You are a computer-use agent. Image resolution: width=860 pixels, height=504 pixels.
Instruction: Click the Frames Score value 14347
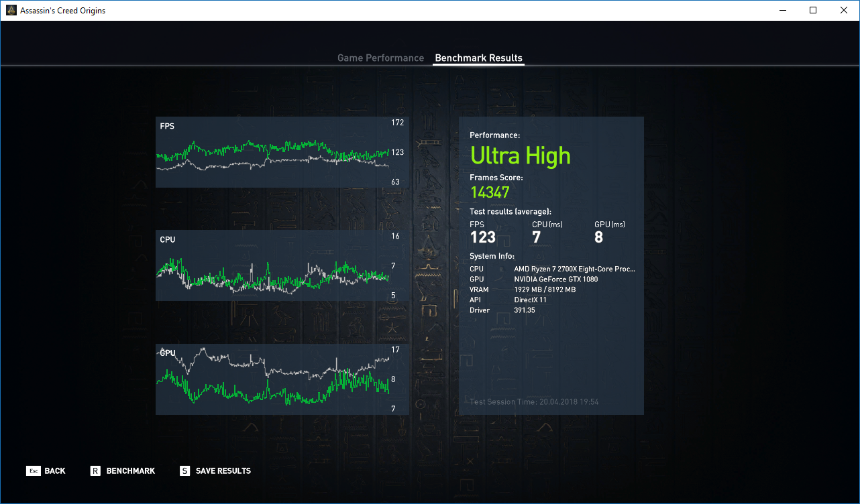(490, 192)
